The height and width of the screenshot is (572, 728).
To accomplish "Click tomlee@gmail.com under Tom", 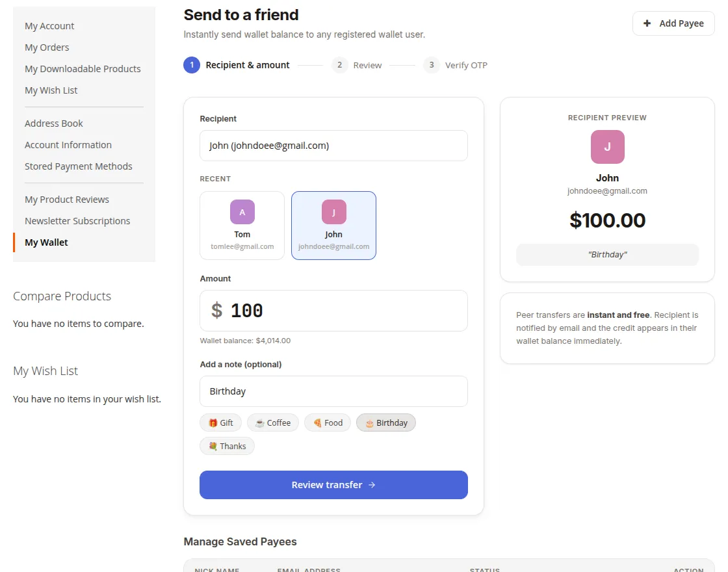I will click(242, 246).
